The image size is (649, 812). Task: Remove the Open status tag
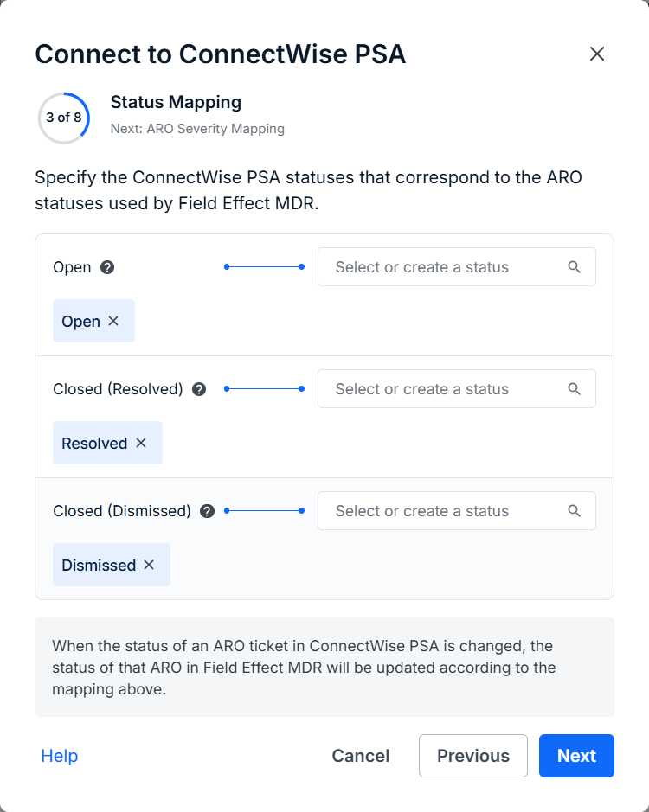pos(113,322)
